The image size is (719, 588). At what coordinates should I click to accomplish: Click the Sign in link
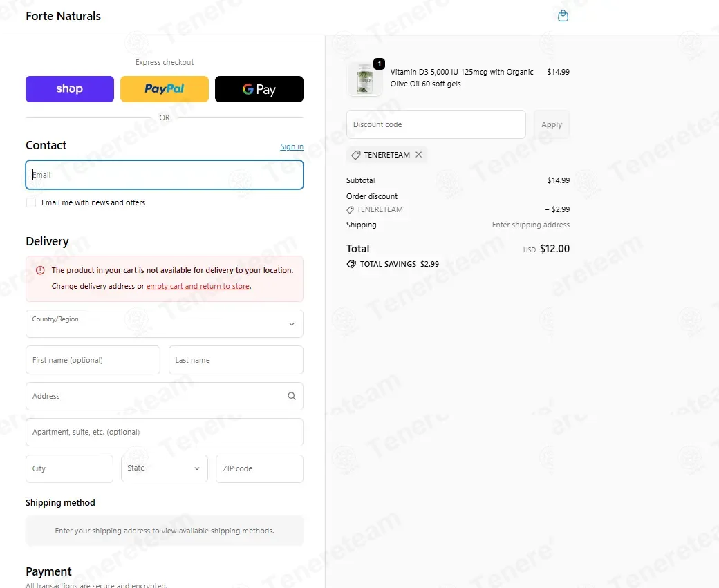point(292,146)
